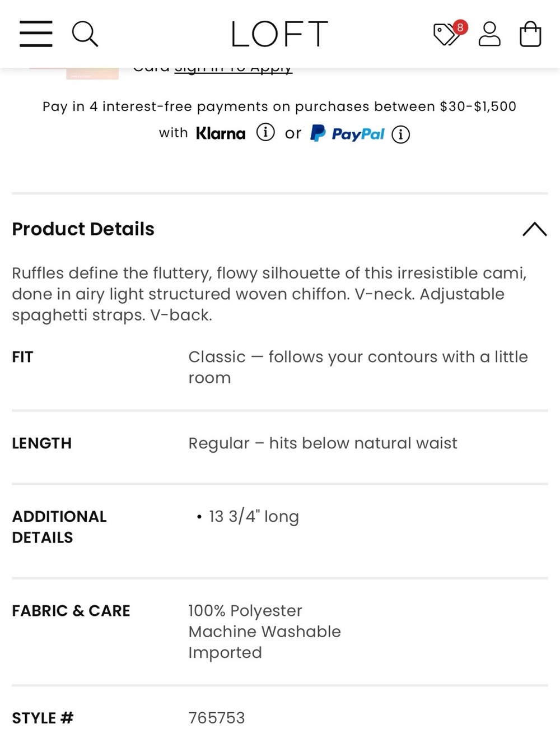This screenshot has height=747, width=560.
Task: Tap the Klarna logo
Action: coord(221,133)
